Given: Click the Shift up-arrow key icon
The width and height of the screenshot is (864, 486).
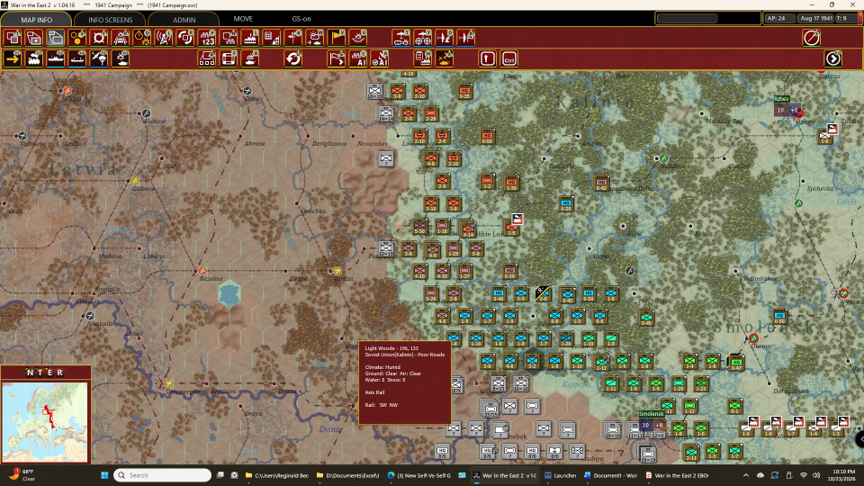Looking at the screenshot, I should 488,58.
